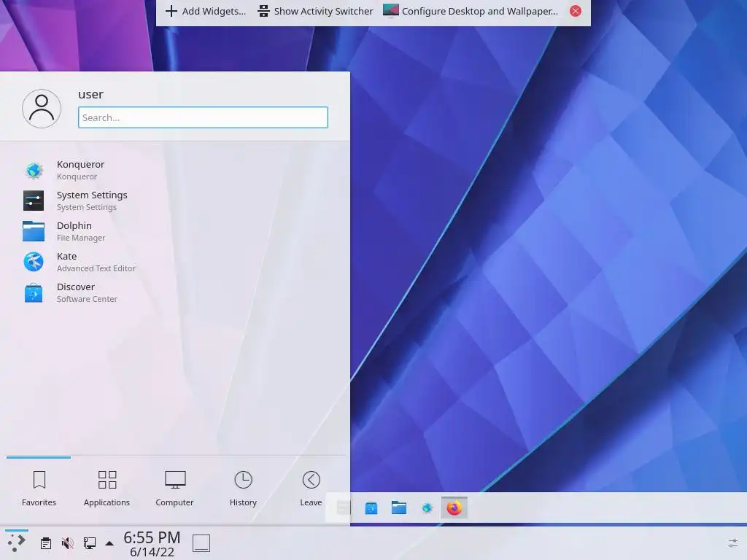Click Add Widgets button
Image resolution: width=747 pixels, height=560 pixels.
tap(206, 11)
